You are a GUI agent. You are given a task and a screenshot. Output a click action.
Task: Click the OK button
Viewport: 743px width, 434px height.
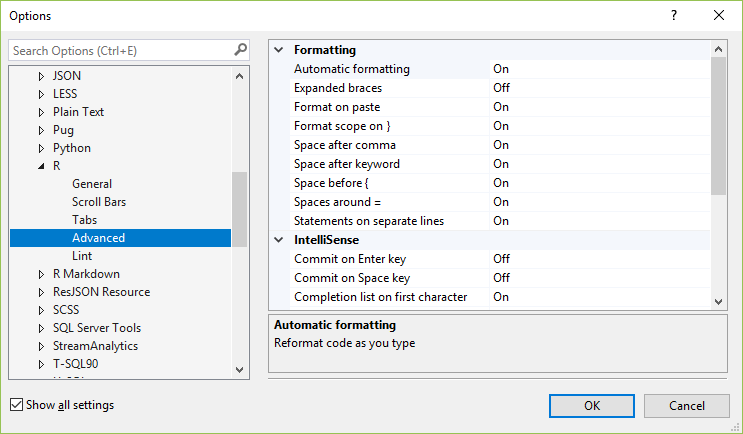pos(592,405)
